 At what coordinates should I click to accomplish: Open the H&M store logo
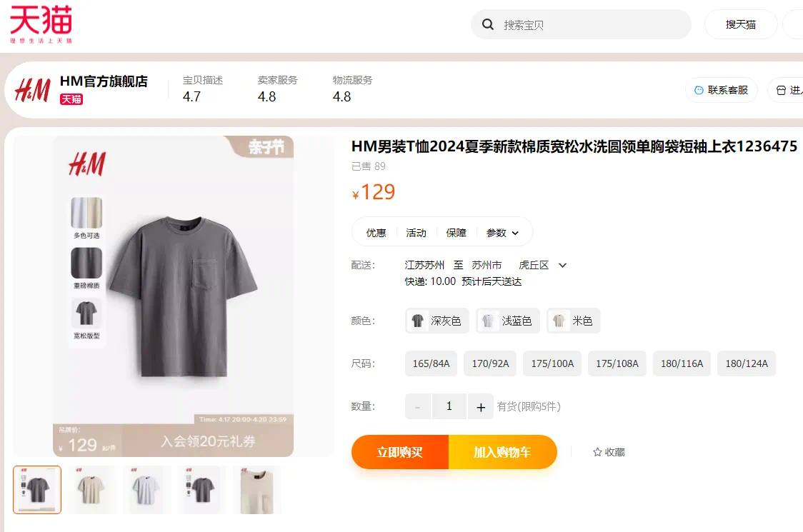pos(32,90)
